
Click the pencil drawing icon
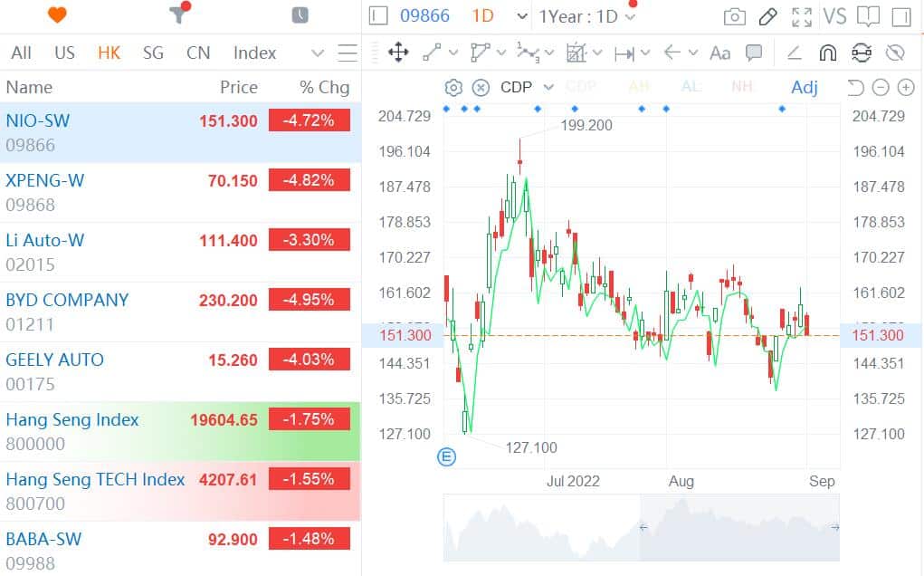pos(767,16)
